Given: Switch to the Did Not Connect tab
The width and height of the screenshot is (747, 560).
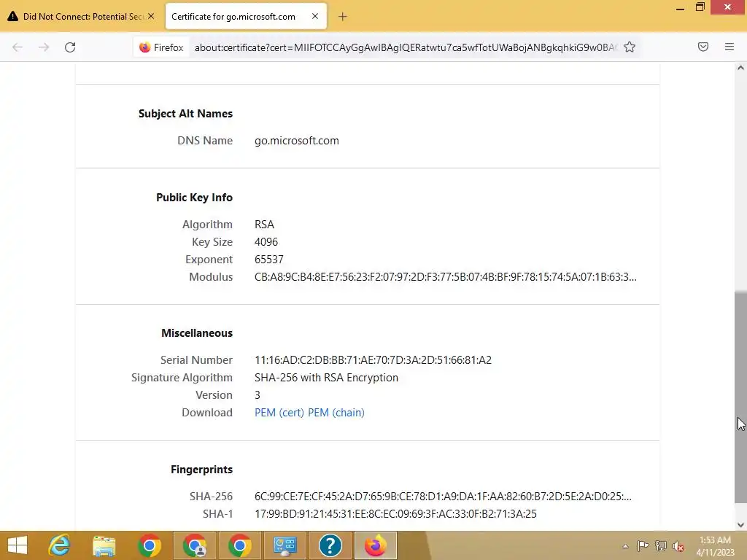Looking at the screenshot, I should (x=81, y=16).
